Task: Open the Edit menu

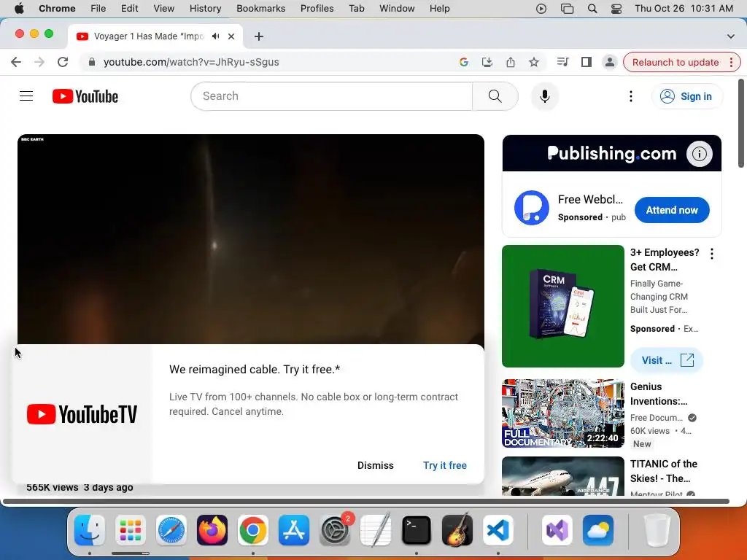Action: coord(129,8)
